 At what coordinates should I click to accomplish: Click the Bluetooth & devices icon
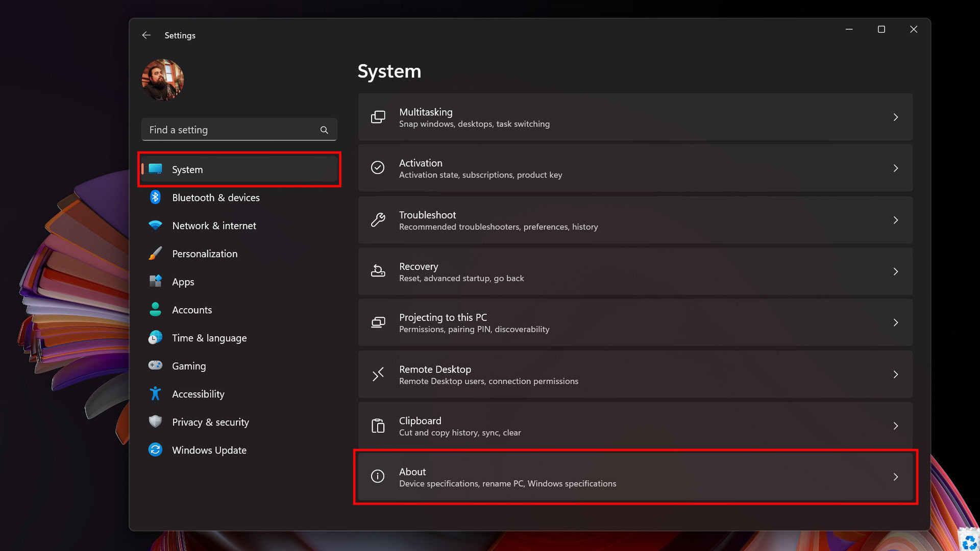point(155,197)
